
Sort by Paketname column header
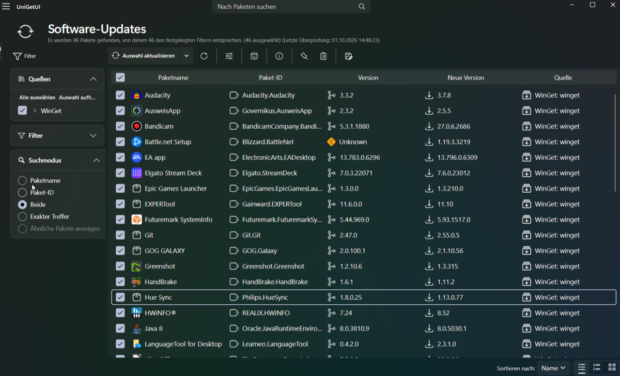point(173,77)
